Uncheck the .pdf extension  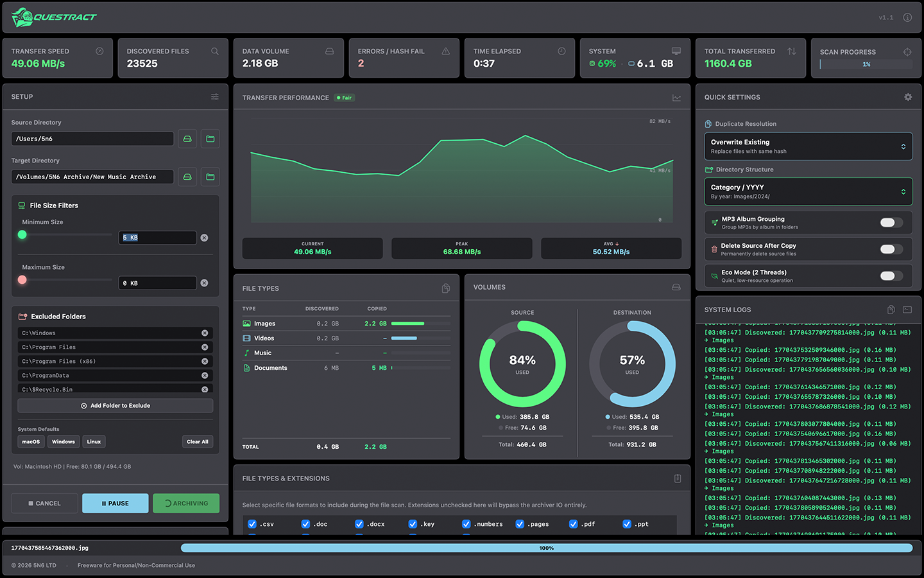[x=572, y=524]
